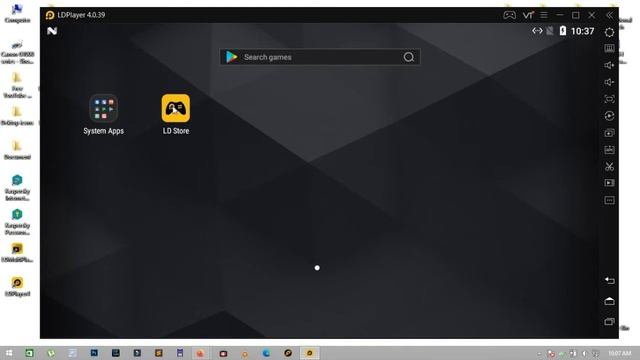
Task: Click the battery charging icon in status bar
Action: [563, 31]
